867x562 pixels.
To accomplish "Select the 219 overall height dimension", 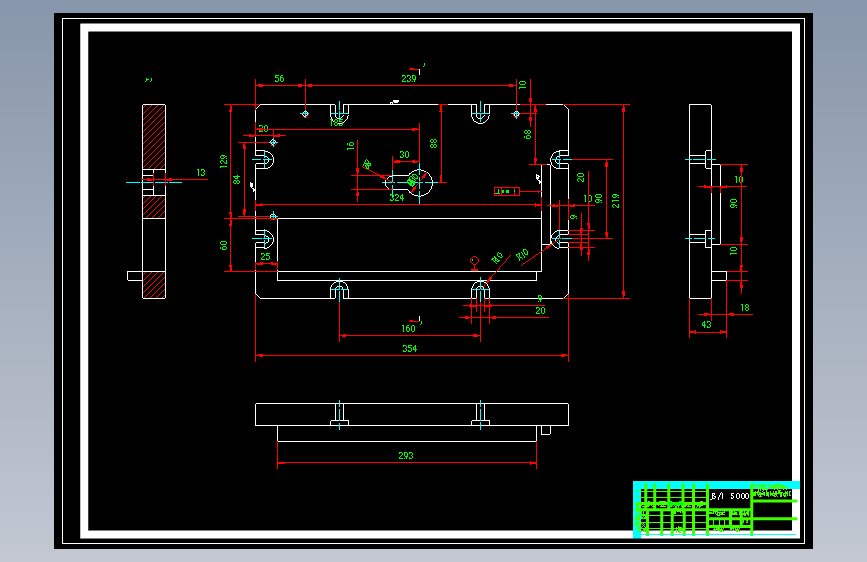I will pyautogui.click(x=615, y=201).
